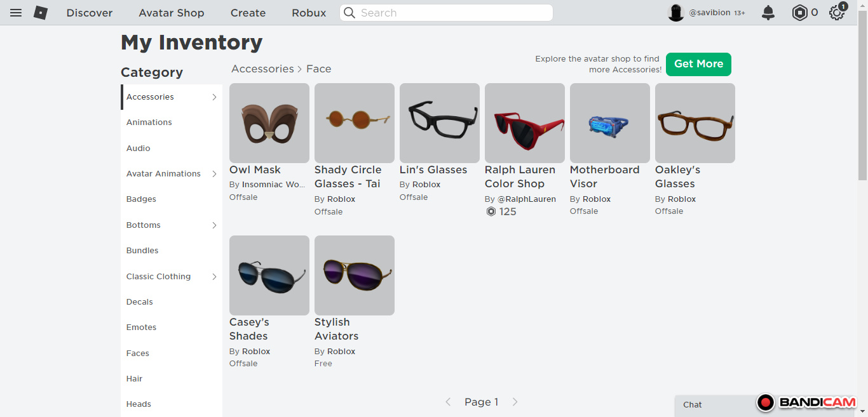The image size is (868, 417).
Task: Click the Bandicam record button icon
Action: tap(766, 402)
